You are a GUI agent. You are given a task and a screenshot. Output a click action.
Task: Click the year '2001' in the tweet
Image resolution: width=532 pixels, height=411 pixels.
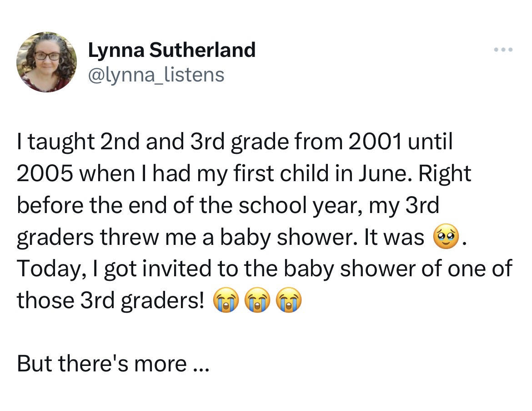(375, 142)
